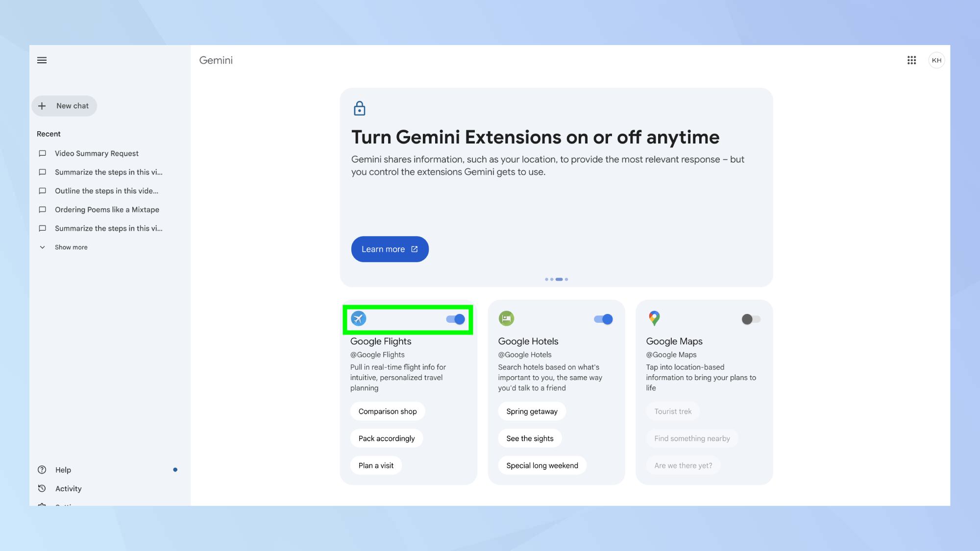Viewport: 980px width, 551px height.
Task: Toggle Google Hotels extension on/off
Action: click(x=602, y=318)
